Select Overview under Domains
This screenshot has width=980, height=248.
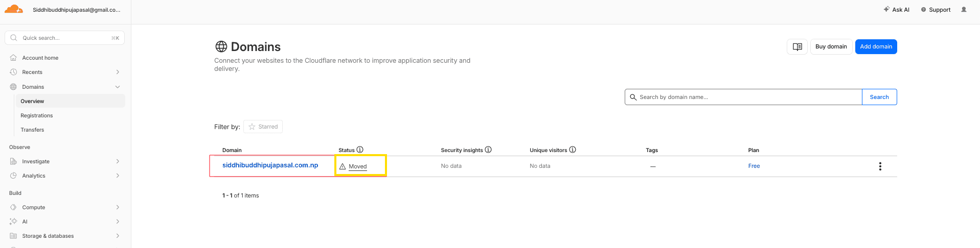click(x=71, y=101)
